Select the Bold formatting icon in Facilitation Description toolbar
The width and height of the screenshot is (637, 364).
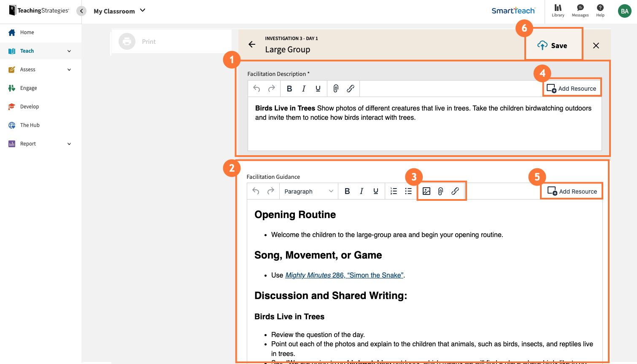[x=289, y=89]
